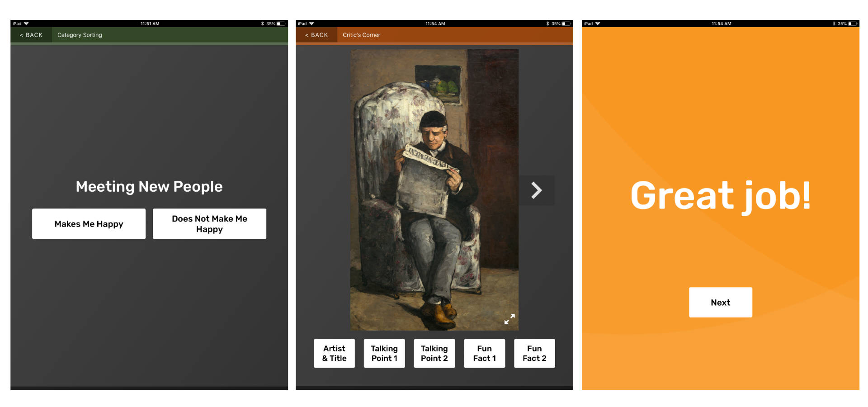868x407 pixels.
Task: Show Talking Point 1
Action: click(x=384, y=353)
